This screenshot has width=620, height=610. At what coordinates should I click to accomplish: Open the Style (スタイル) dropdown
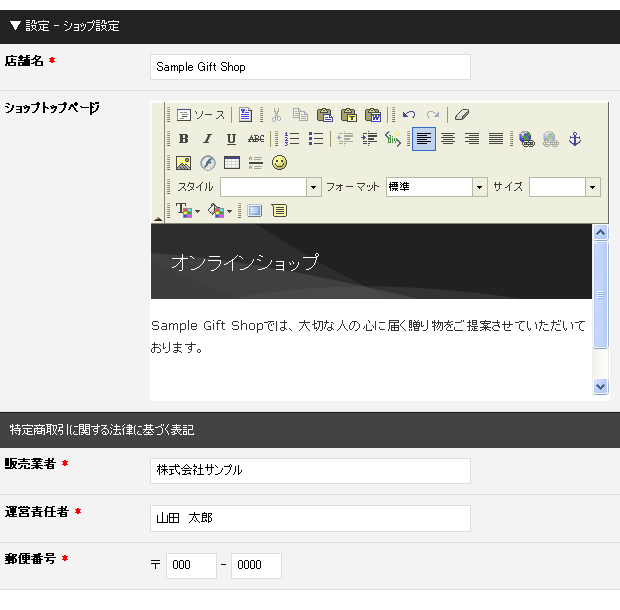271,187
